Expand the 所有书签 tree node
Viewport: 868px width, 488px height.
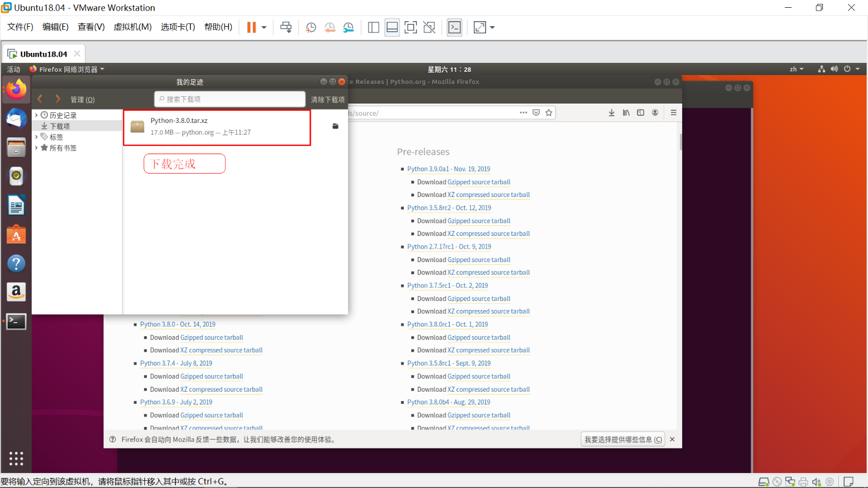coord(36,148)
